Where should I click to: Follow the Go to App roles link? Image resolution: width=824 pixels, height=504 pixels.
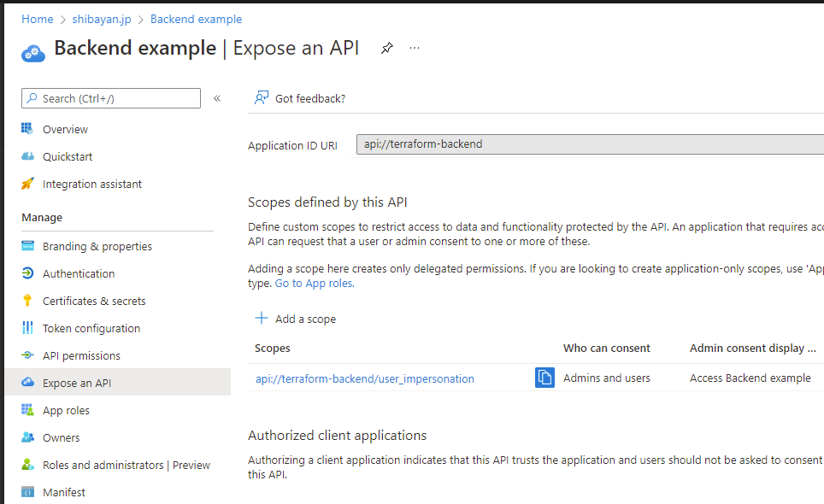tap(315, 283)
